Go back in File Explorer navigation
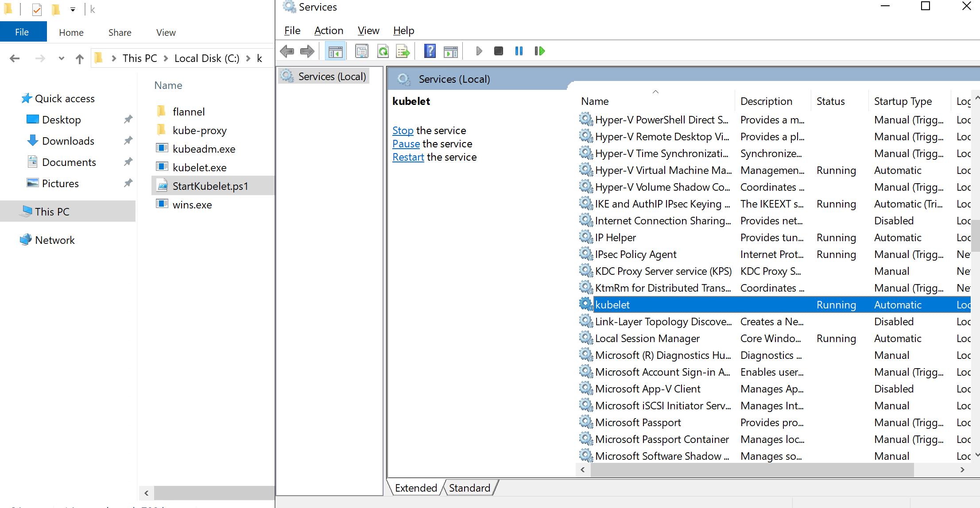 pos(15,58)
